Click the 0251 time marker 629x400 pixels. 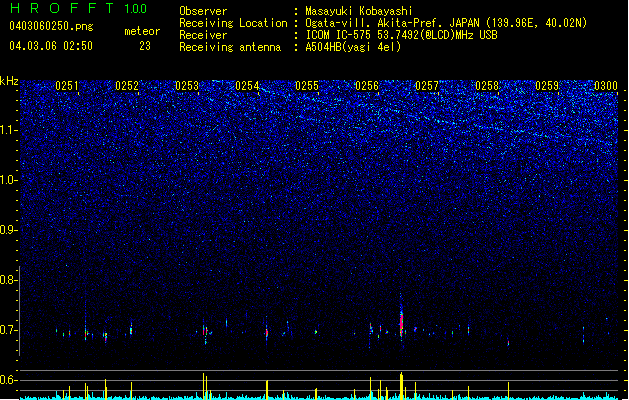67,86
